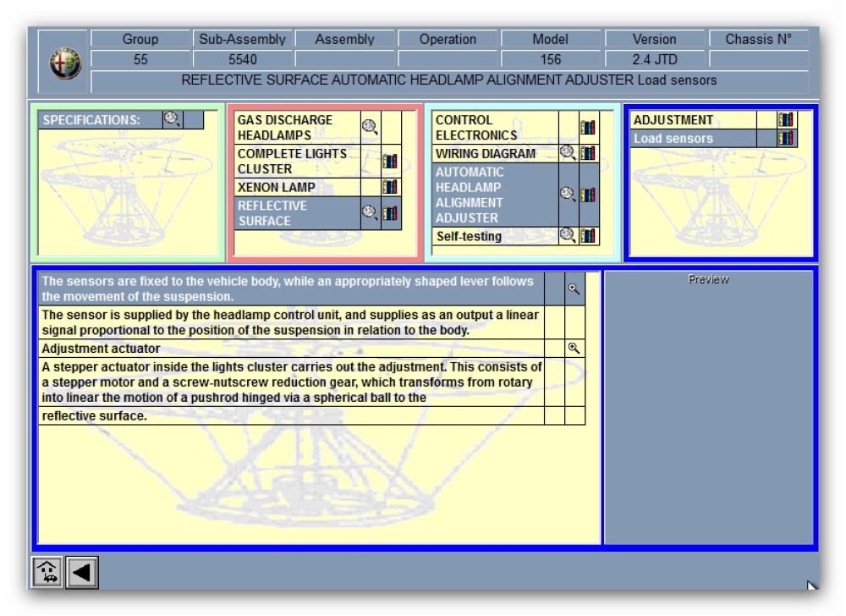Viewport: 846px width, 616px height.
Task: Open the books icon for COMPLETE LIGHTS CLUSTER
Action: 390,162
